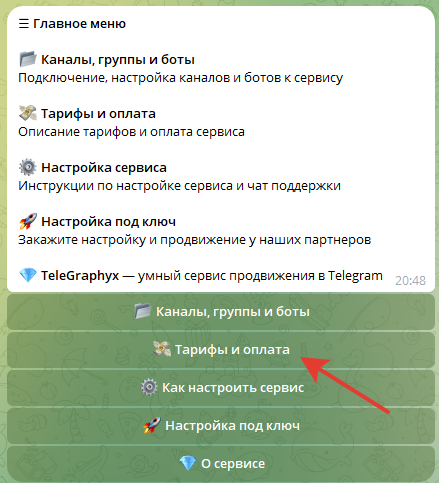The image size is (439, 483).
Task: Click the Настройка сервиса heading in the message
Action: [x=104, y=168]
